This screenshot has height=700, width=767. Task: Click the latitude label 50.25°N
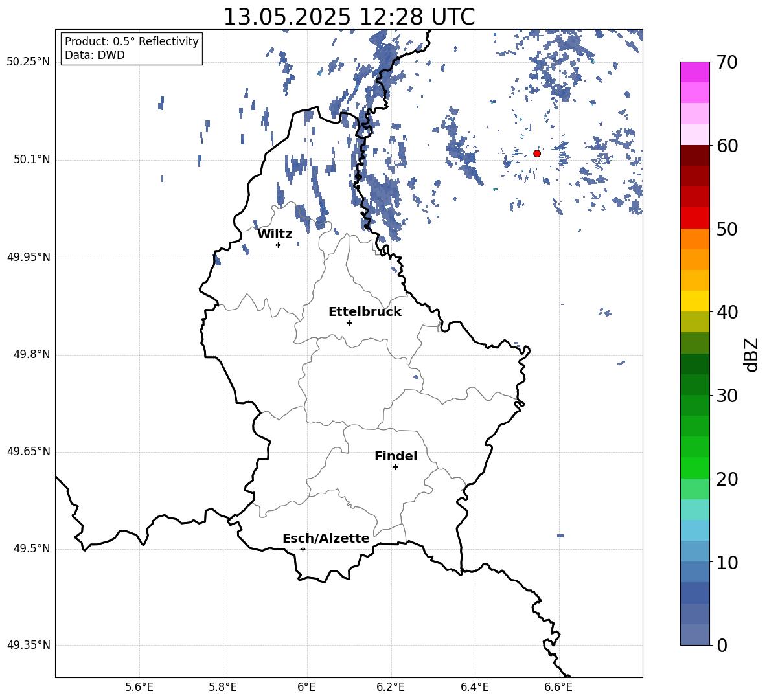[29, 62]
